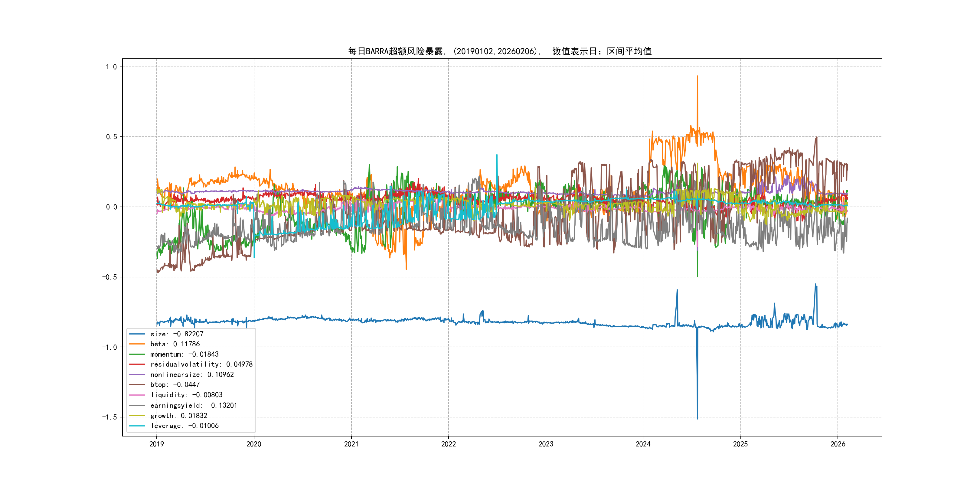The height and width of the screenshot is (490, 980).
Task: Click the gray earningsyield legend line swatch
Action: [x=137, y=406]
